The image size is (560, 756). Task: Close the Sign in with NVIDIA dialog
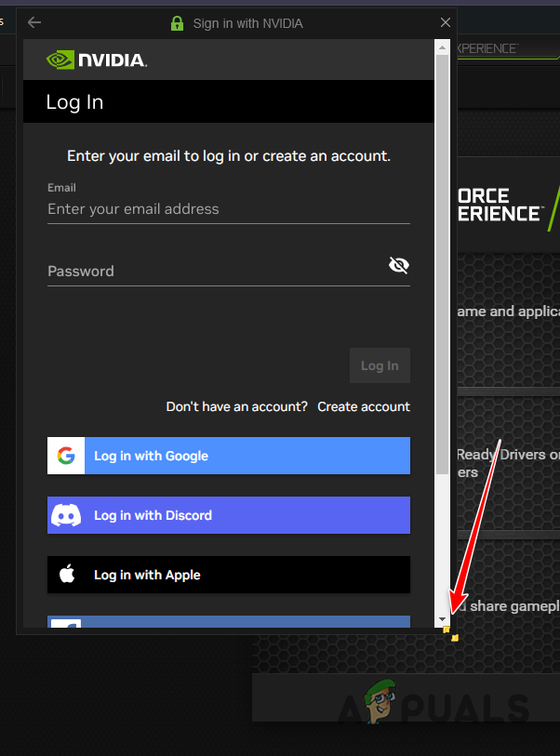[446, 22]
